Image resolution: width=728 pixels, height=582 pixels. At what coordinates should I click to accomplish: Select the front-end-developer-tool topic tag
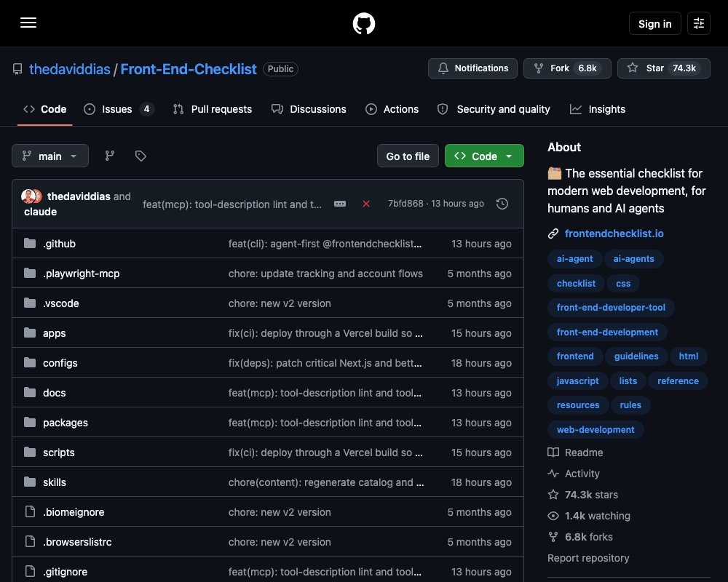(x=611, y=307)
